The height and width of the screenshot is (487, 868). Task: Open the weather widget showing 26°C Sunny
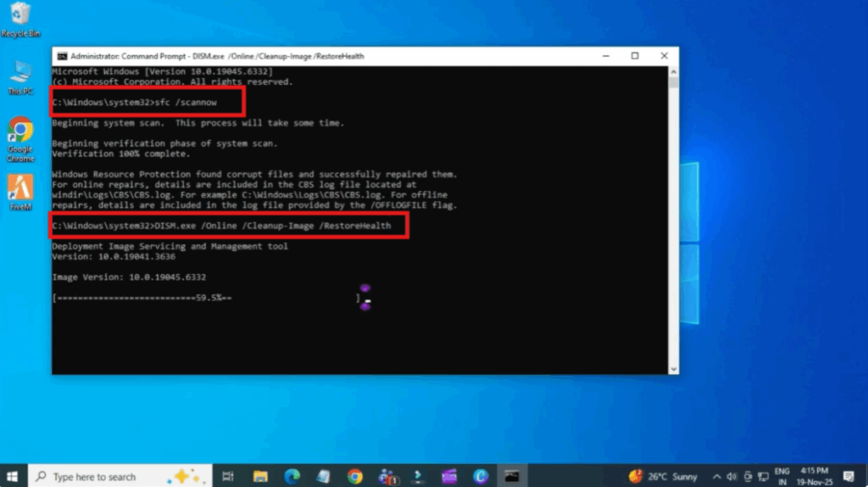pos(663,477)
